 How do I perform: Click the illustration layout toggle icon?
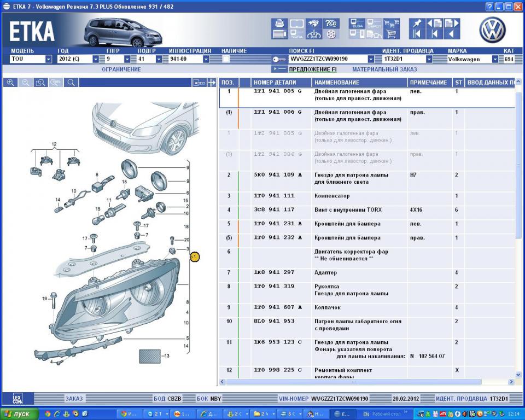[x=199, y=83]
